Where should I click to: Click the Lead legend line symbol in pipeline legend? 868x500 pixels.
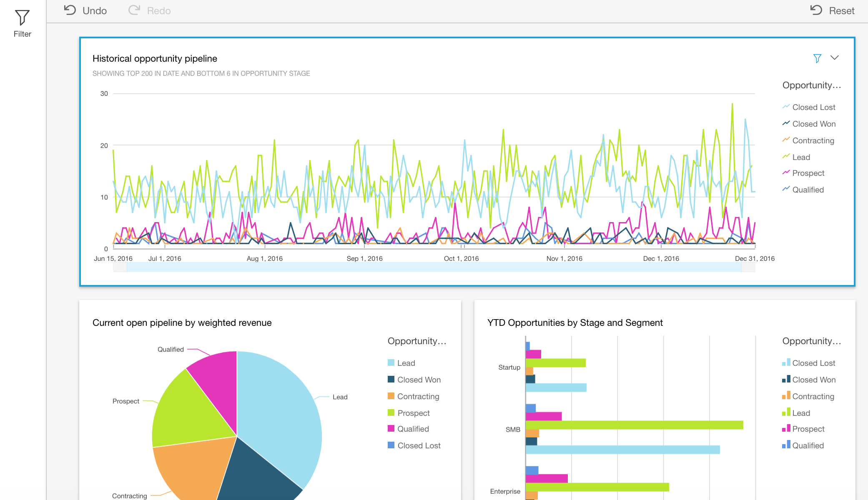(x=785, y=157)
